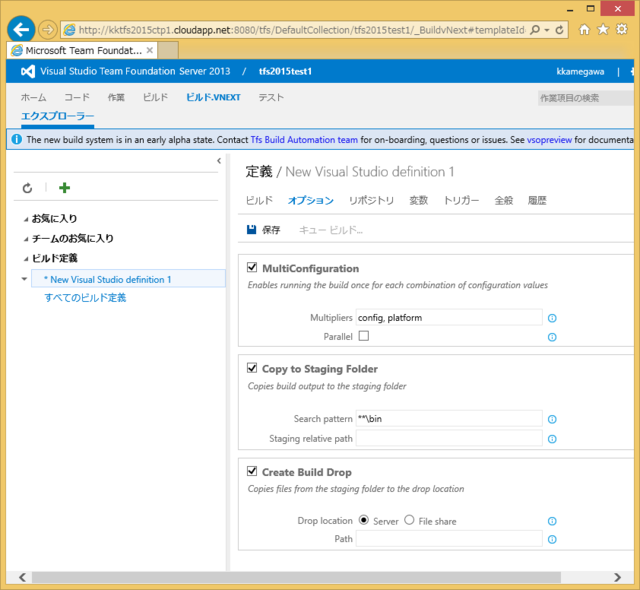This screenshot has width=640, height=590.
Task: Click the work item search field
Action: coord(586,98)
